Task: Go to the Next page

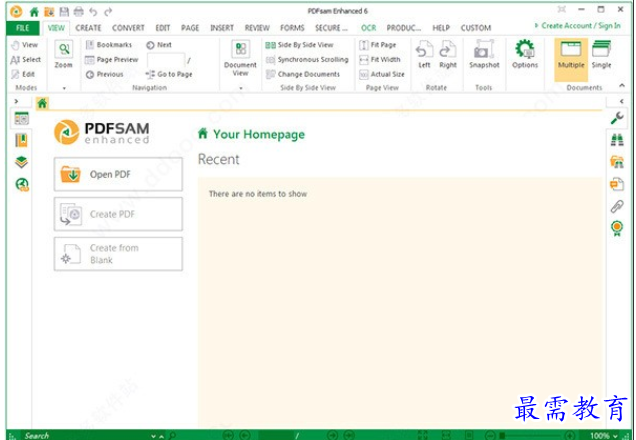Action: pyautogui.click(x=159, y=45)
